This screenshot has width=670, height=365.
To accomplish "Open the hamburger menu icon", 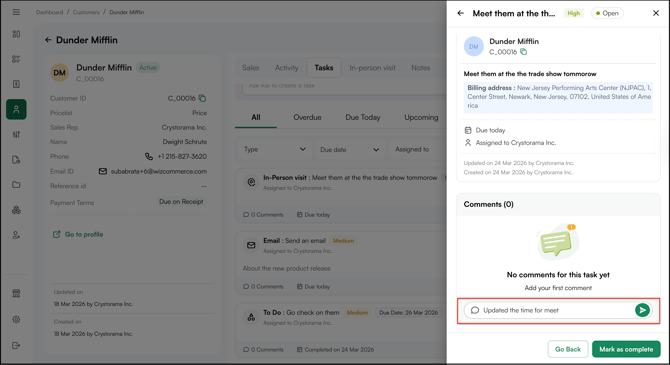I will click(16, 12).
